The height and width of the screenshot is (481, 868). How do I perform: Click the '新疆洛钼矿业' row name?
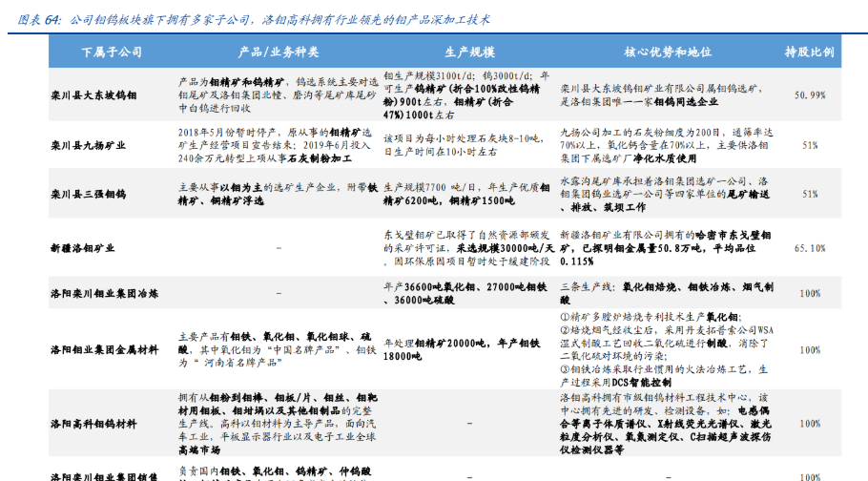pos(82,248)
